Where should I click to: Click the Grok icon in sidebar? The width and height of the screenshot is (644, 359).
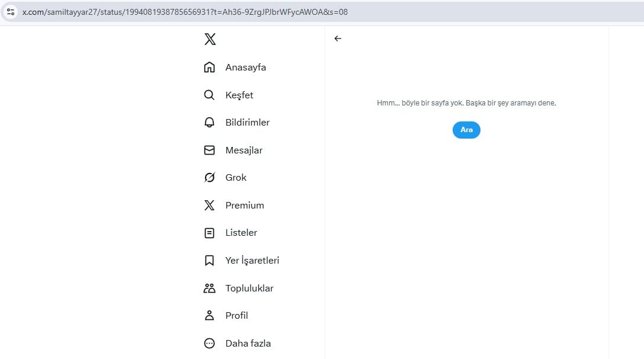(x=209, y=178)
